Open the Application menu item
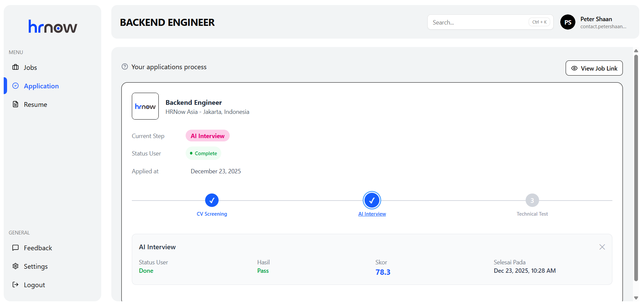The height and width of the screenshot is (304, 644). coord(41,86)
